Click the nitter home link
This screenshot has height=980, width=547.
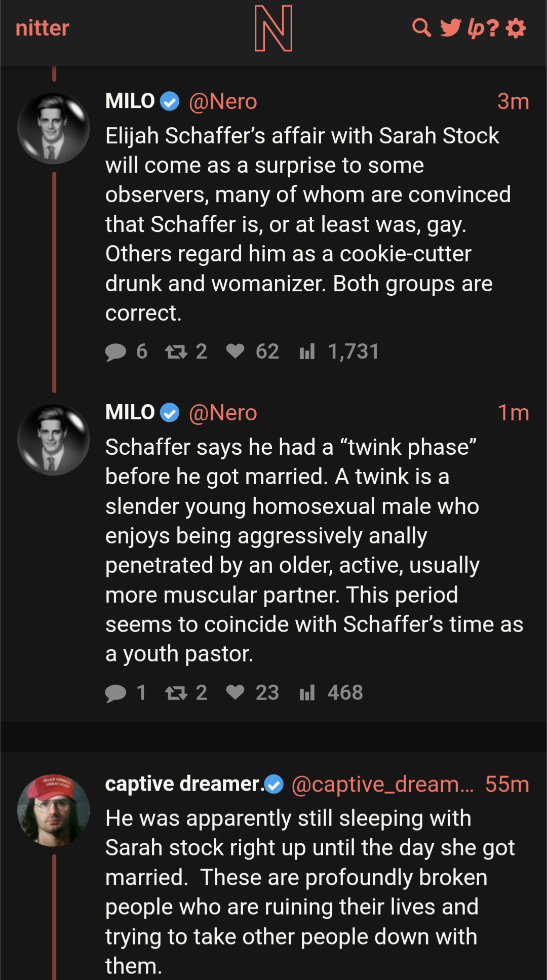click(43, 28)
